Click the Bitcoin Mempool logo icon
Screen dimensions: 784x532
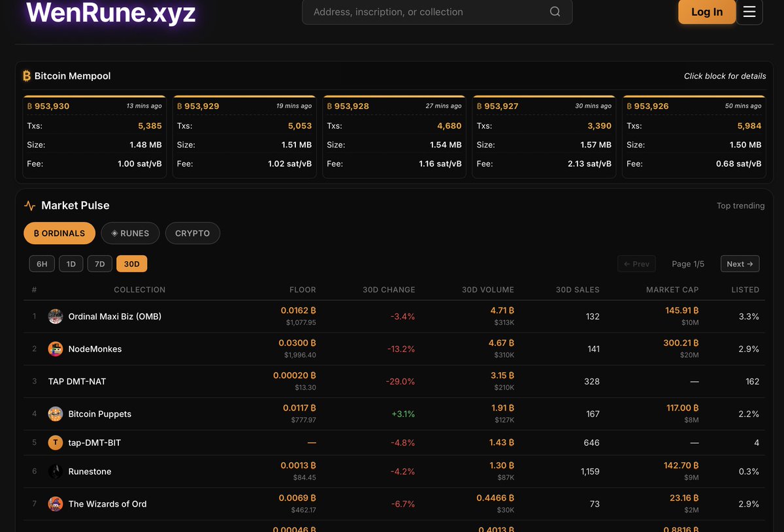[x=27, y=76]
